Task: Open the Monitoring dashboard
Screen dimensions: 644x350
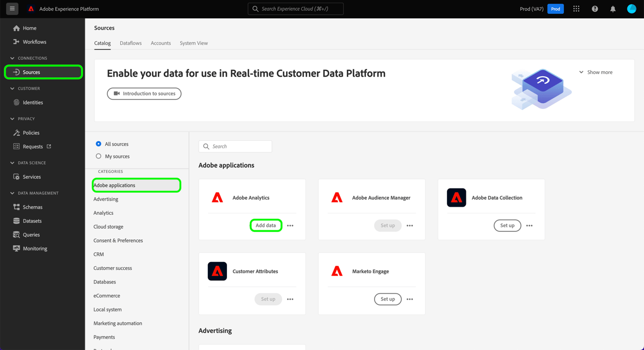Action: pos(34,248)
